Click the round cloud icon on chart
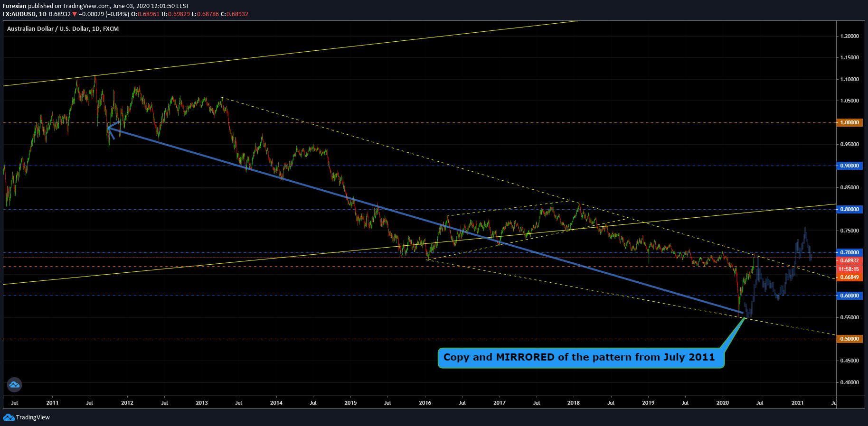The image size is (868, 426). 14,385
